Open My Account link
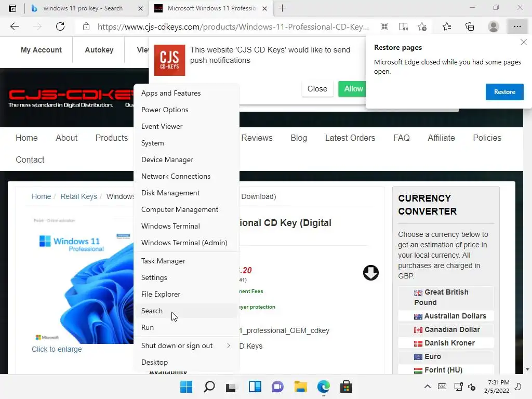 [x=41, y=50]
